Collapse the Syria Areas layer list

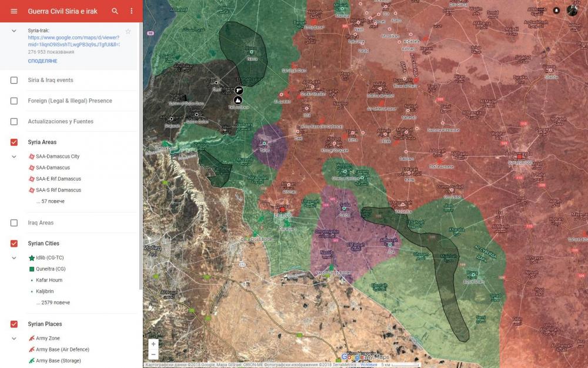coord(14,157)
